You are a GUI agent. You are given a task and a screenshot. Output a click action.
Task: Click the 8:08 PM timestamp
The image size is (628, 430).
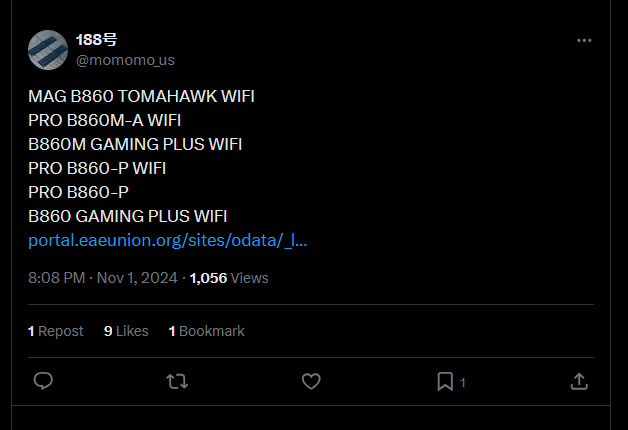coord(56,278)
